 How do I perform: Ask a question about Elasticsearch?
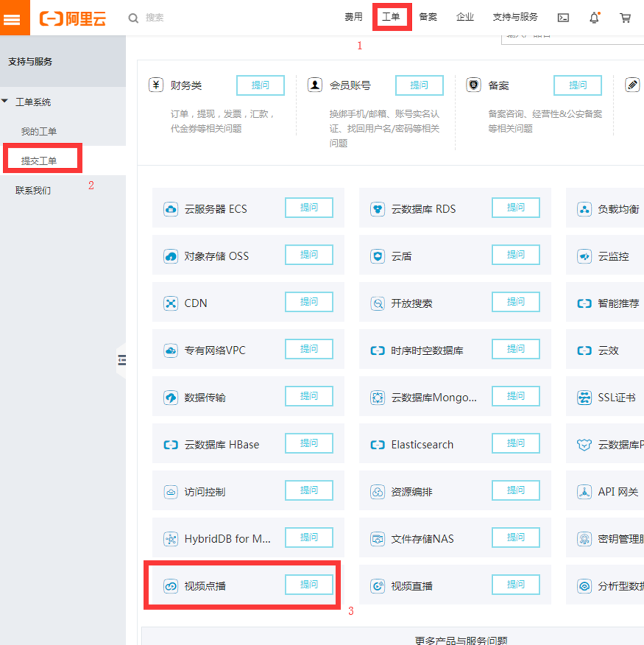[516, 443]
